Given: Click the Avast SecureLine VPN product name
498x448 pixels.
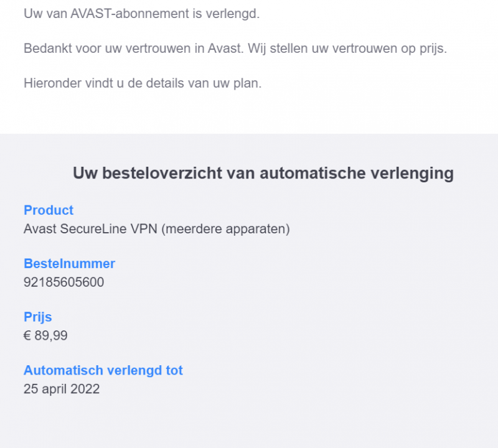Looking at the screenshot, I should coord(90,229).
